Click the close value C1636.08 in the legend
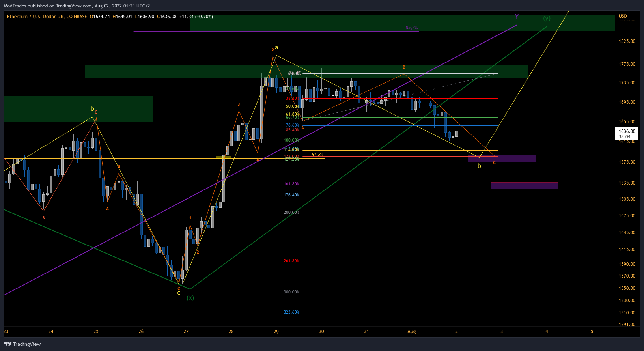This screenshot has height=351, width=644. tap(167, 17)
